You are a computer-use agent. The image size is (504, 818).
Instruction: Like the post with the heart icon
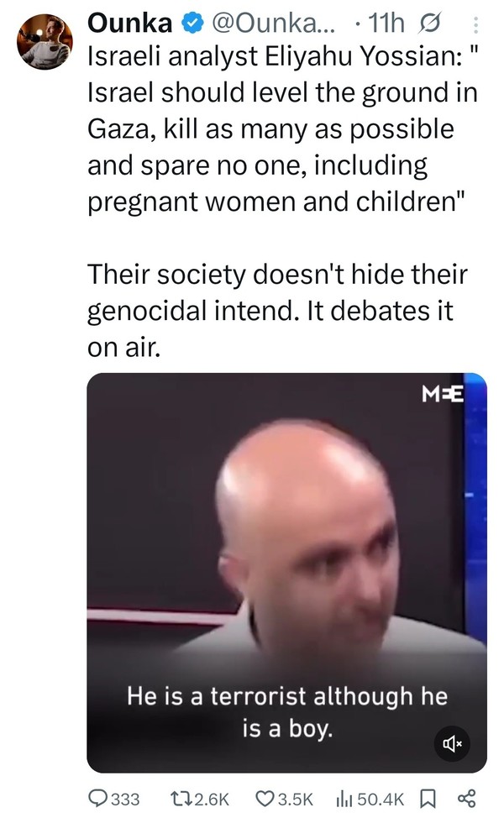coord(265,798)
